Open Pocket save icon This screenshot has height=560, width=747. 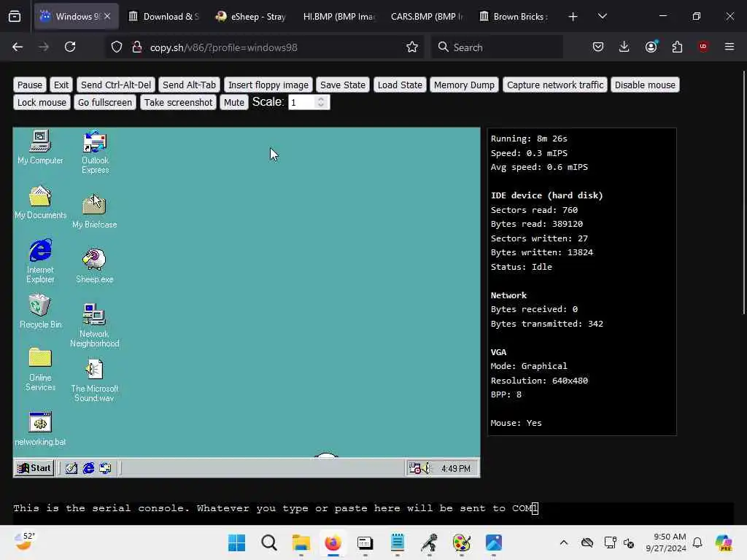pyautogui.click(x=598, y=47)
